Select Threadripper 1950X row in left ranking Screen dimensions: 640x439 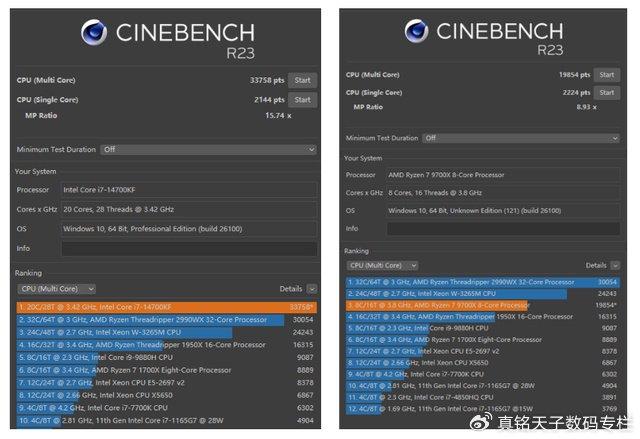(x=167, y=345)
